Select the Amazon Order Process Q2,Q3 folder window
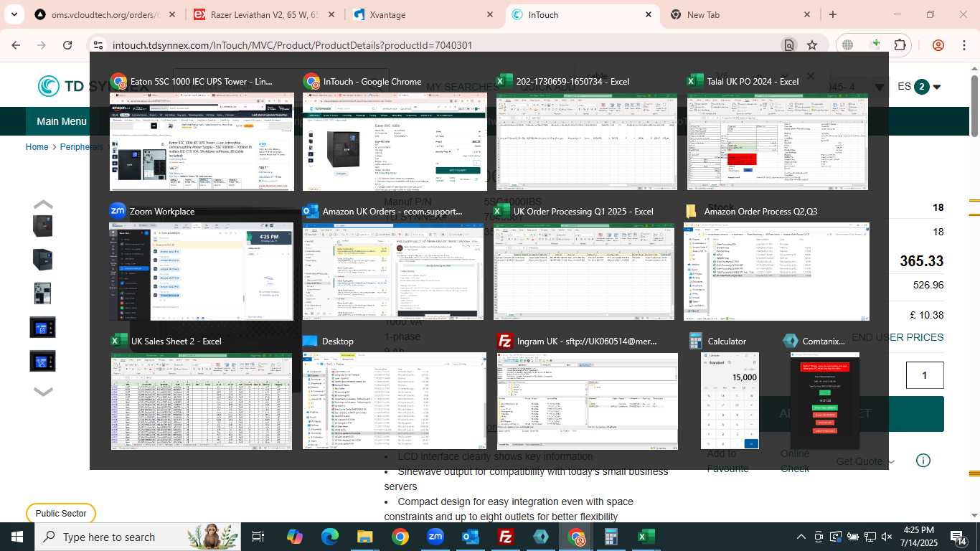980x551 pixels. tap(776, 271)
